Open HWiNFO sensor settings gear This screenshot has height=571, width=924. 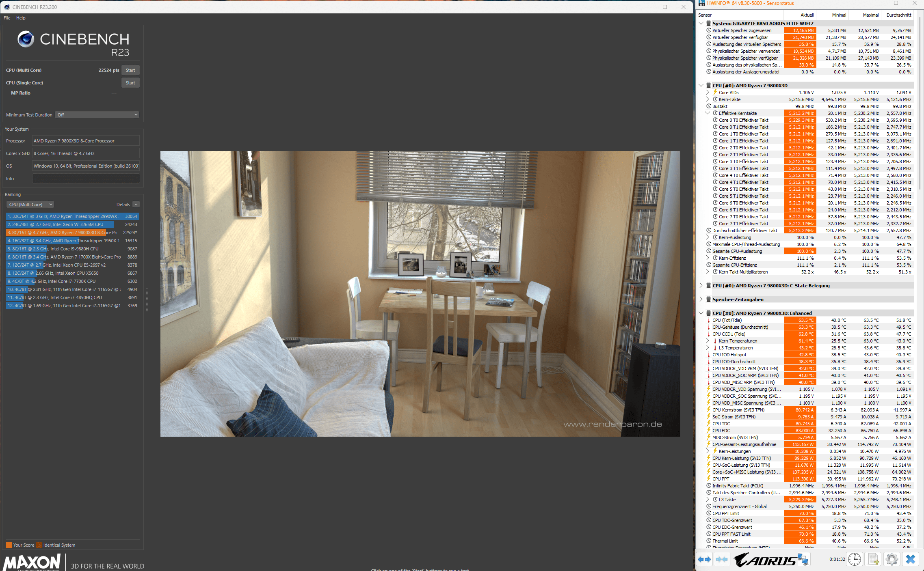[x=892, y=559]
